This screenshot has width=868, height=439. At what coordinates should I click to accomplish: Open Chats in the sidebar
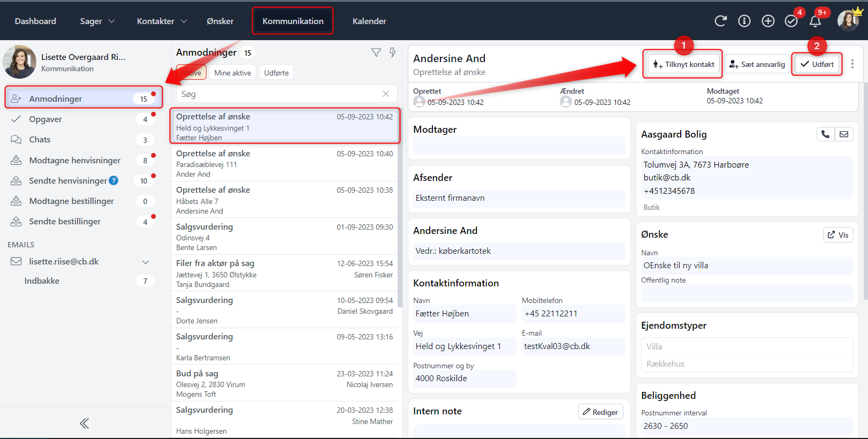84,139
